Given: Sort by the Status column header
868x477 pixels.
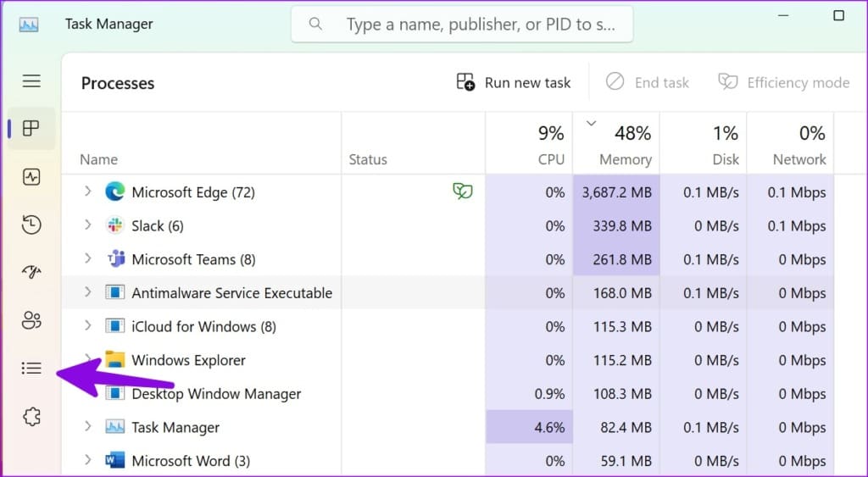Looking at the screenshot, I should [x=368, y=159].
